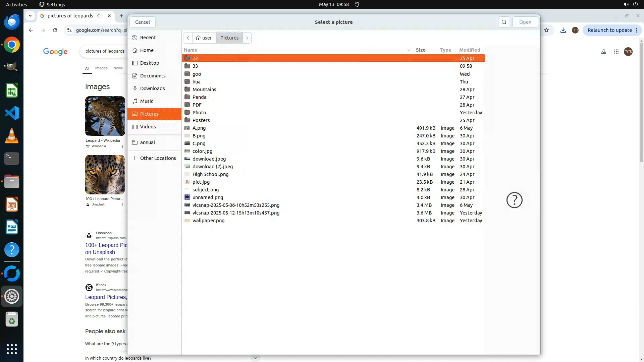Expand the Chrome tab search dropdown arrow

tap(30, 16)
